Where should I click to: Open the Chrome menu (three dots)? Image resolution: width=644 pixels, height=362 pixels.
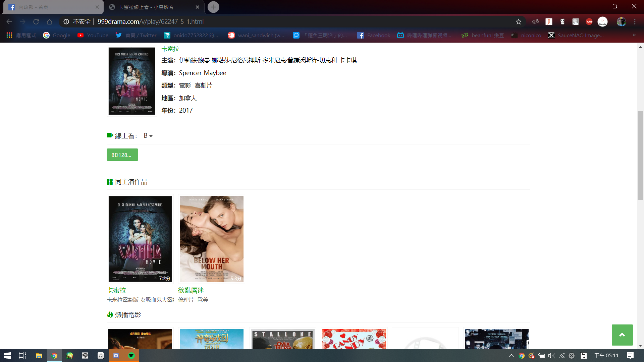click(635, 21)
